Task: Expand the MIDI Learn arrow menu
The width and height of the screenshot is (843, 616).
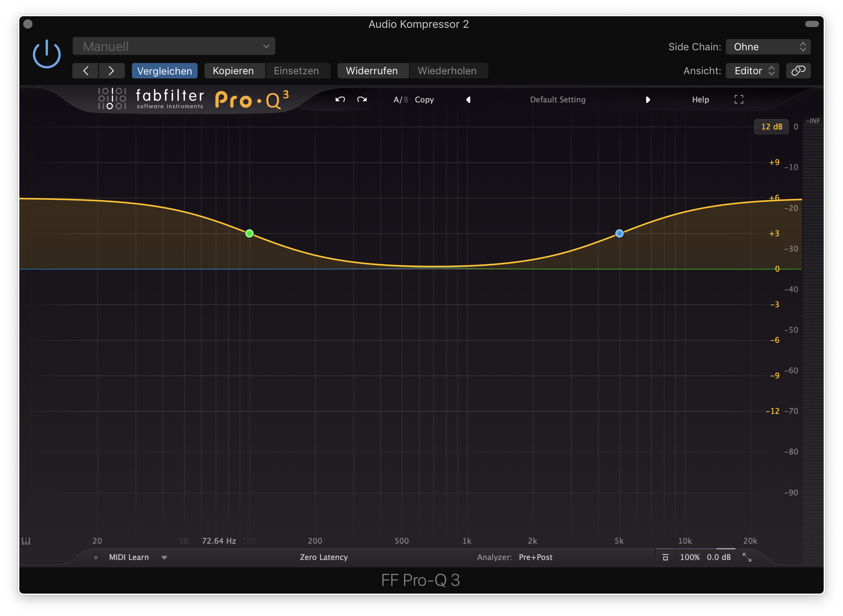Action: click(164, 558)
